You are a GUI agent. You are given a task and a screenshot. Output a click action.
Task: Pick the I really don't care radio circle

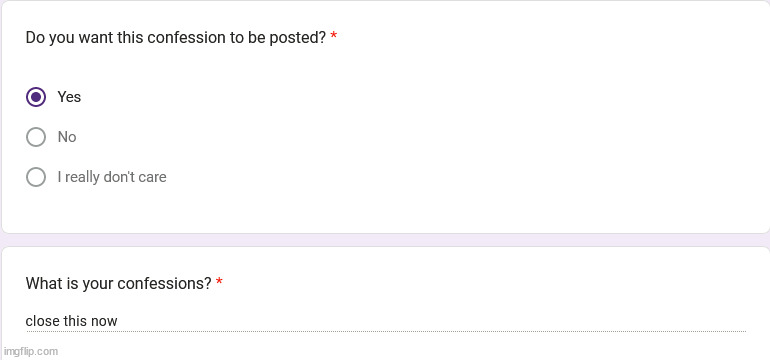point(36,177)
